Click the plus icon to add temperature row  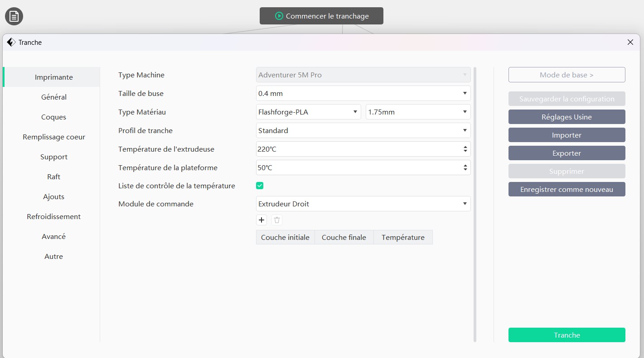coord(261,220)
